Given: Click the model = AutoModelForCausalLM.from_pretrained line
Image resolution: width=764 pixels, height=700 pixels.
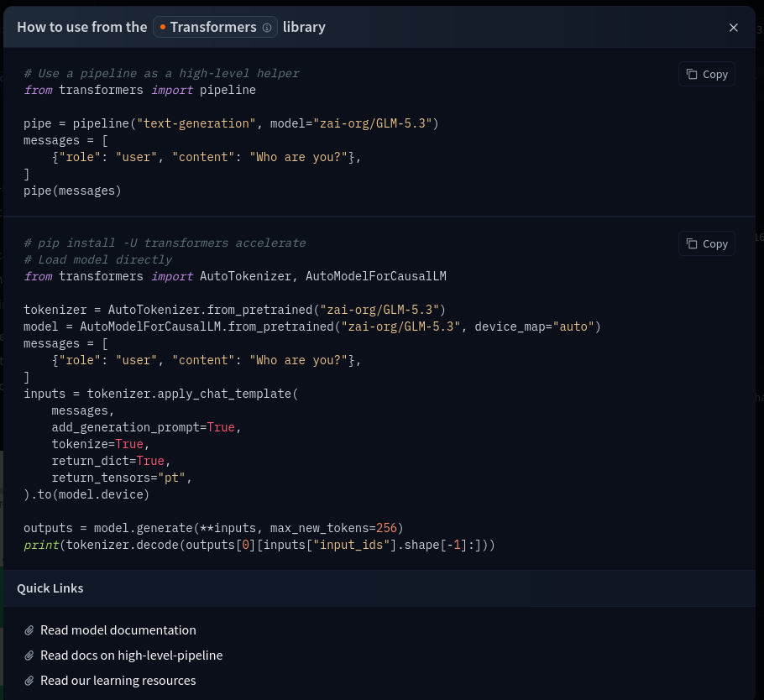Looking at the screenshot, I should [312, 326].
